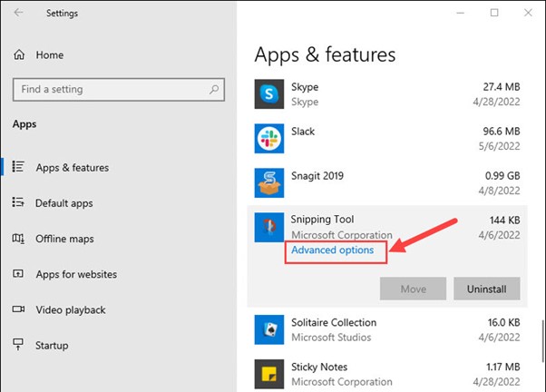Screen dimensions: 546x392
Task: Select the Offline maps icon
Action: [18, 239]
